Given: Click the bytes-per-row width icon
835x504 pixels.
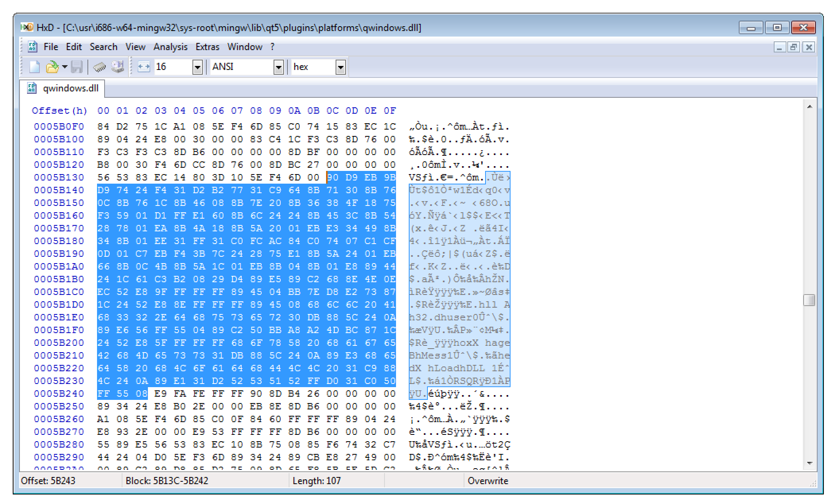Looking at the screenshot, I should click(x=144, y=67).
